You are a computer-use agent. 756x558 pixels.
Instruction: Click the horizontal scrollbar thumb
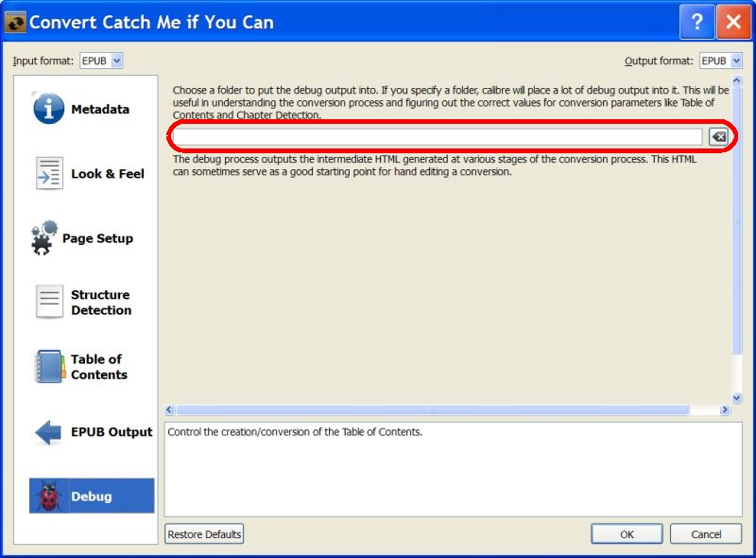click(433, 410)
